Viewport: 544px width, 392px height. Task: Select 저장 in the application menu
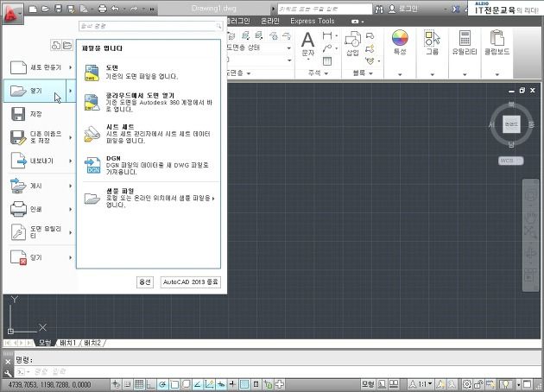pyautogui.click(x=39, y=114)
